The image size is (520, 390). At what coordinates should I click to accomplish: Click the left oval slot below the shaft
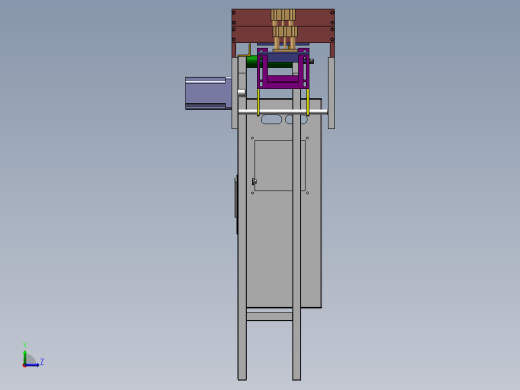tap(271, 119)
